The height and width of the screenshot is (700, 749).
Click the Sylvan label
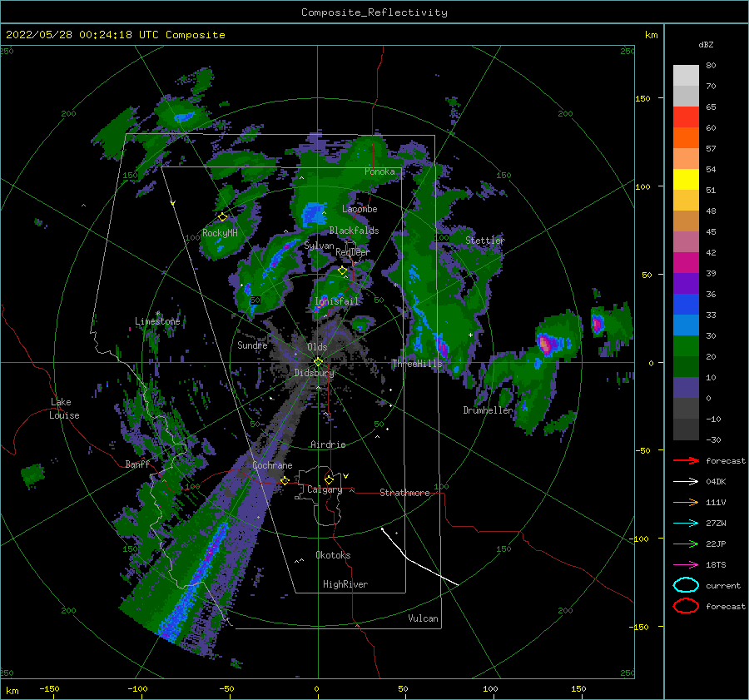point(319,246)
